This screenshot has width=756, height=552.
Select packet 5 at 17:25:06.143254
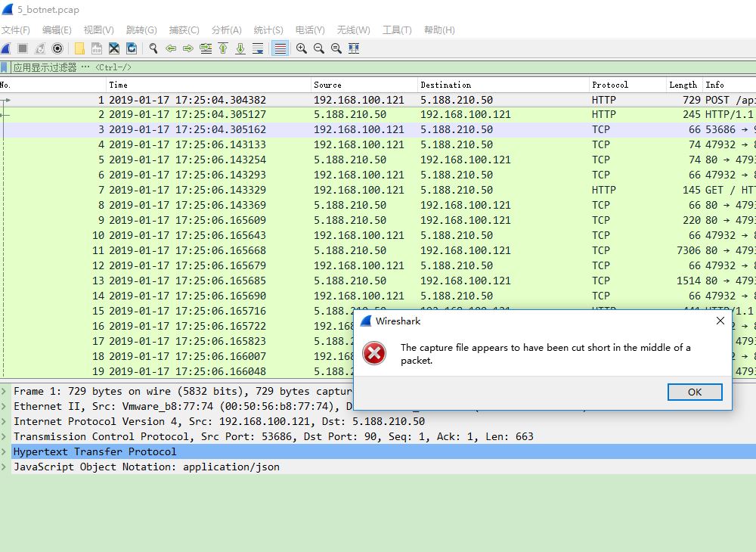pyautogui.click(x=378, y=160)
